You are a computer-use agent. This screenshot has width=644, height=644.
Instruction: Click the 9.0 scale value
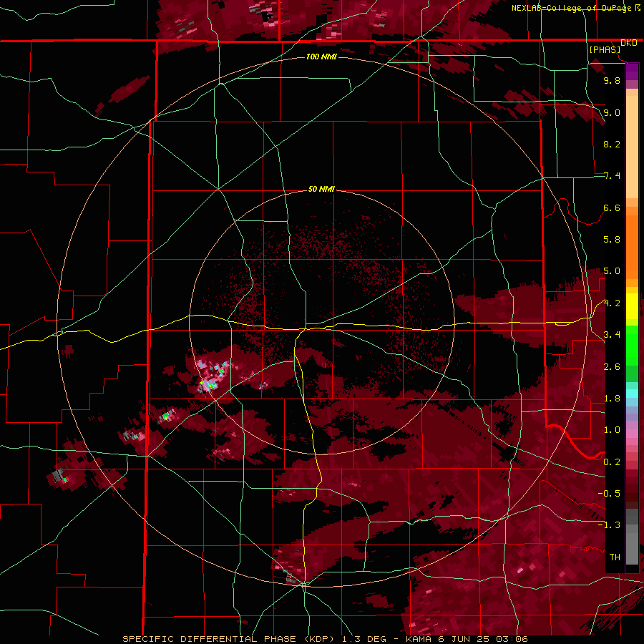click(x=612, y=112)
